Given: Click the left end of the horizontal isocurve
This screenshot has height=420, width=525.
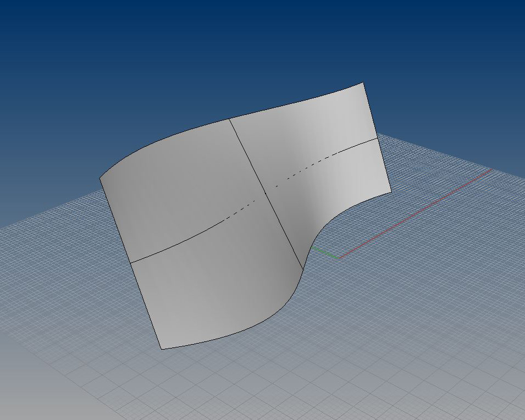Looking at the screenshot, I should pyautogui.click(x=130, y=262).
